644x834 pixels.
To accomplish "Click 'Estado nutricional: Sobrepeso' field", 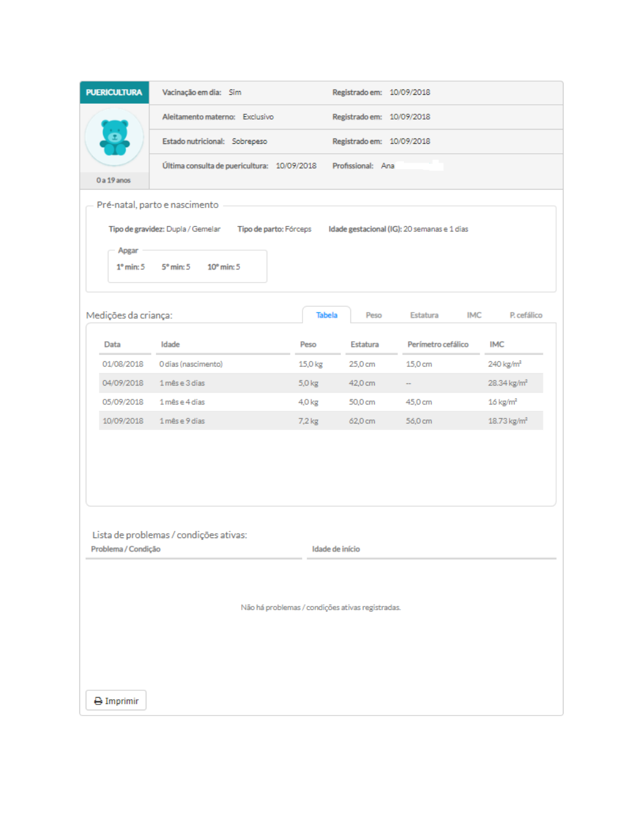I will point(215,141).
